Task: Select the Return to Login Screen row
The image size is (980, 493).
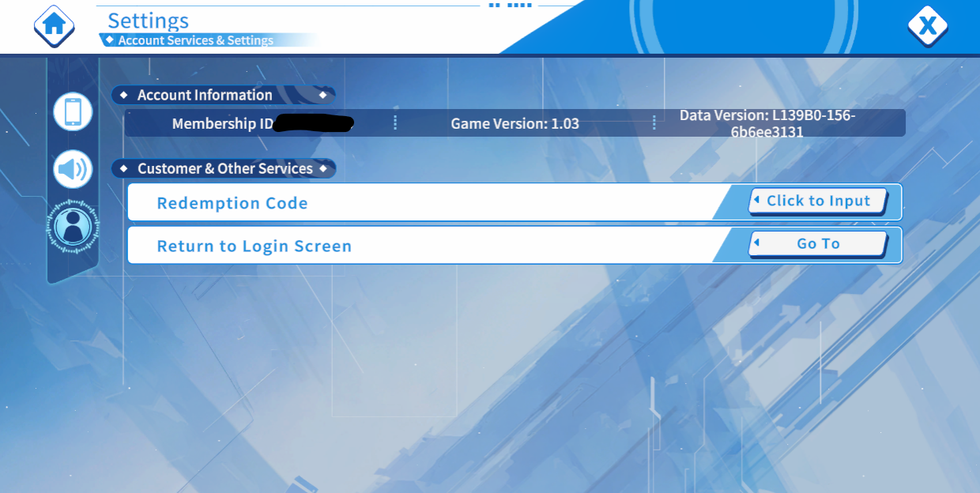Action: point(254,246)
